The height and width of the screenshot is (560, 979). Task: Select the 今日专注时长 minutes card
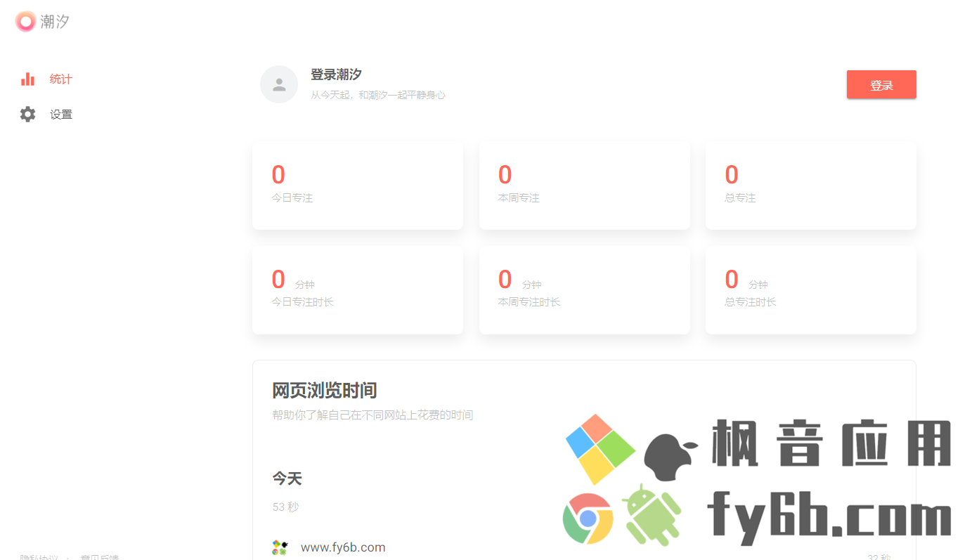(x=358, y=290)
